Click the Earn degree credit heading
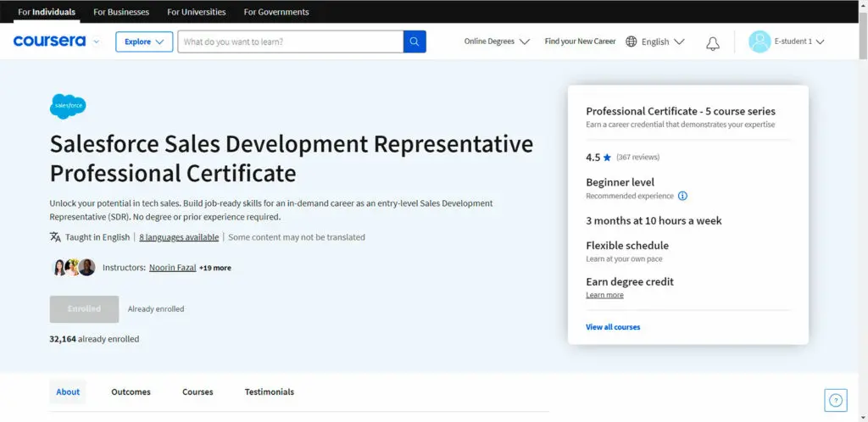The image size is (868, 422). point(630,281)
